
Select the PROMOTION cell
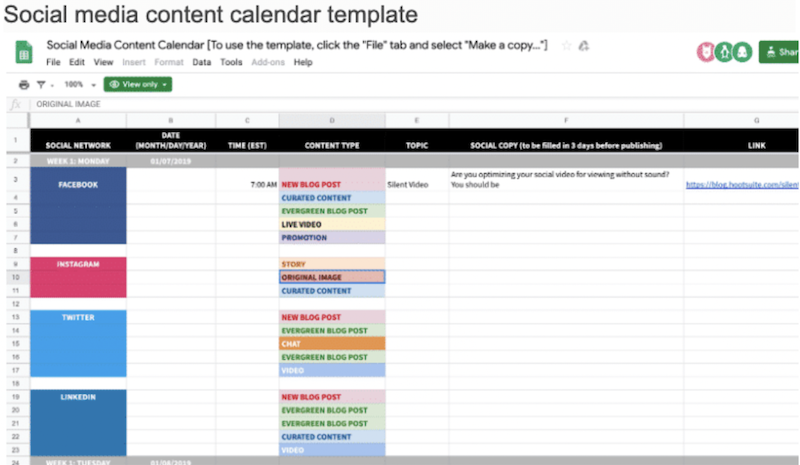coord(332,237)
